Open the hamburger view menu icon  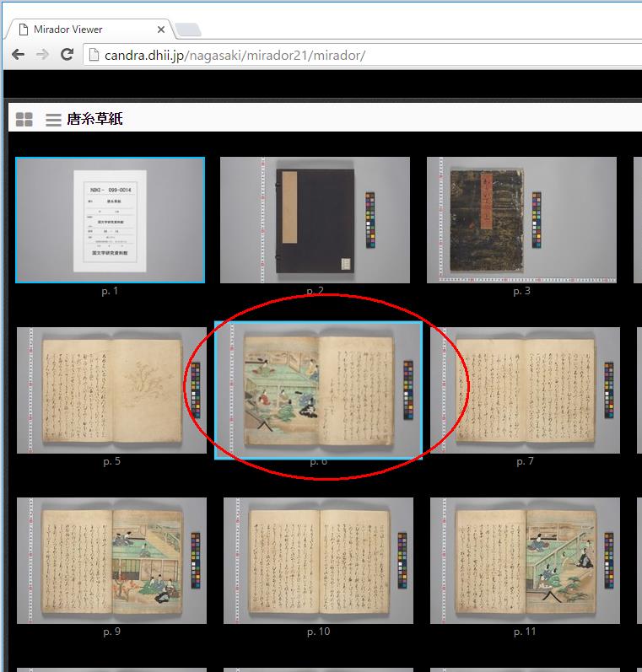pyautogui.click(x=53, y=120)
